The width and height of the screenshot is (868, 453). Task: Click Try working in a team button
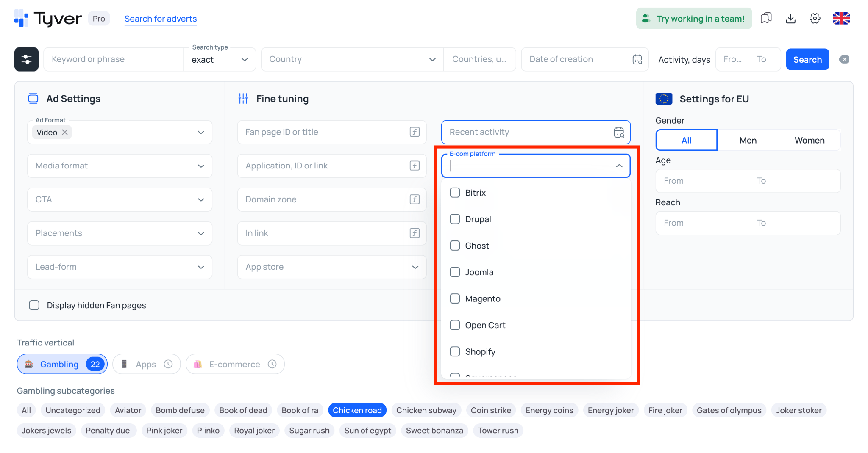[x=694, y=18]
